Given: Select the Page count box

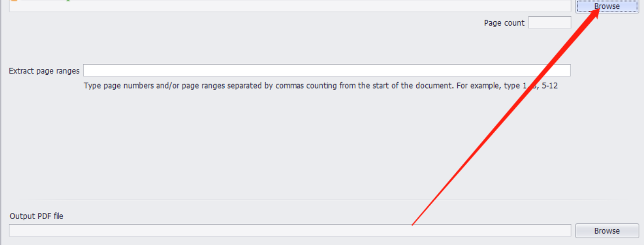Looking at the screenshot, I should point(549,23).
